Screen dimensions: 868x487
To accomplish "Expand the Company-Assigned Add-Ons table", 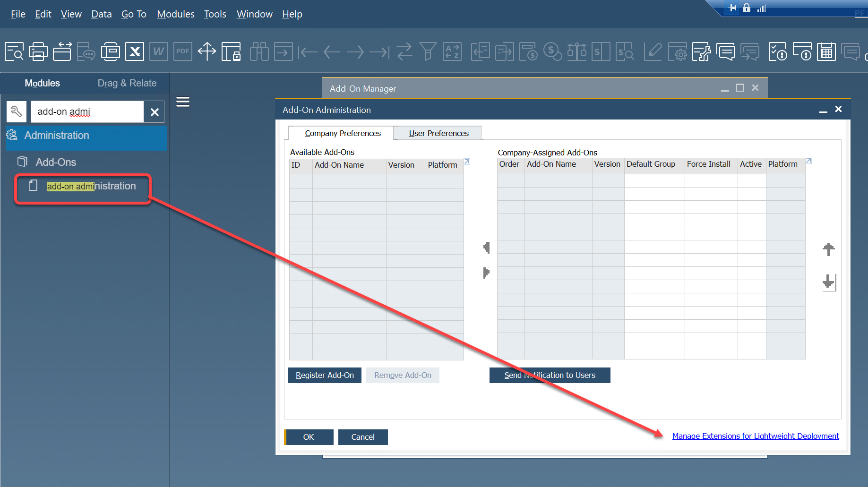I will tap(808, 161).
